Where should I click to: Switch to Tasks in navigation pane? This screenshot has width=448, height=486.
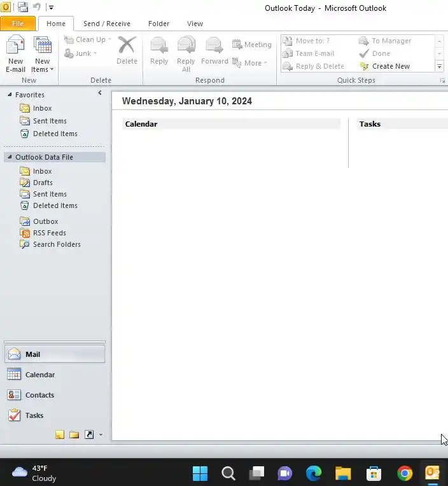[x=55, y=415]
